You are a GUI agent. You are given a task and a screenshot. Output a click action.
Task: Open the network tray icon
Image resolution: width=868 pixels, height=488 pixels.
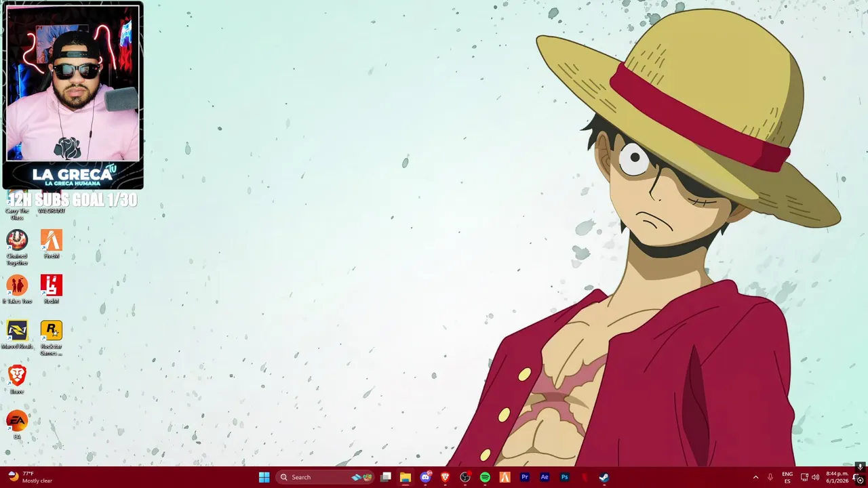tap(804, 477)
